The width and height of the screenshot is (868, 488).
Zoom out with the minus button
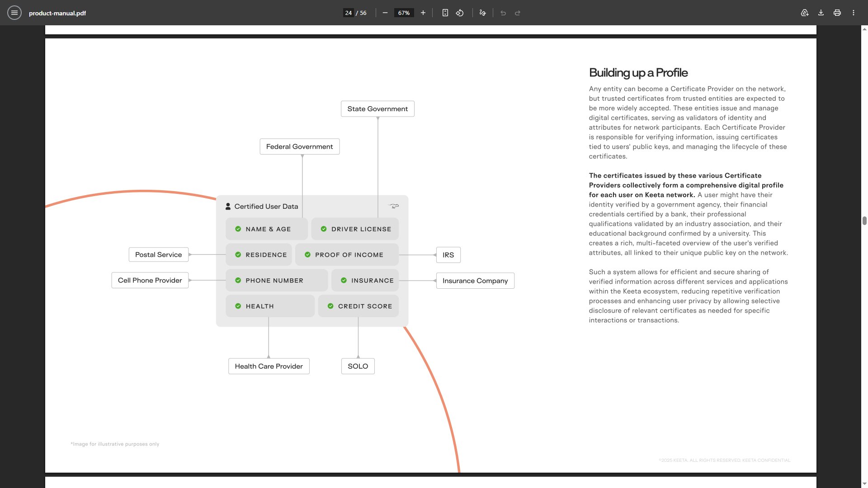(x=385, y=13)
